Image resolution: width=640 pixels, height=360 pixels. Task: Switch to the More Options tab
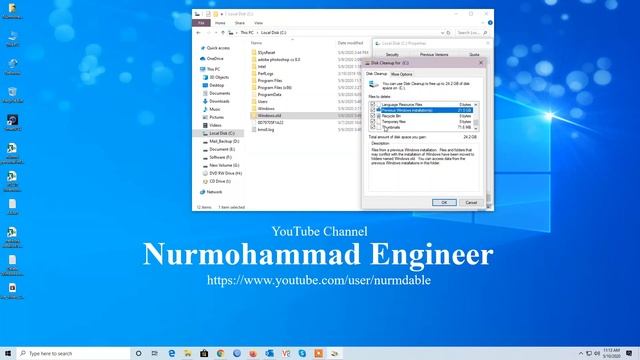click(x=402, y=74)
